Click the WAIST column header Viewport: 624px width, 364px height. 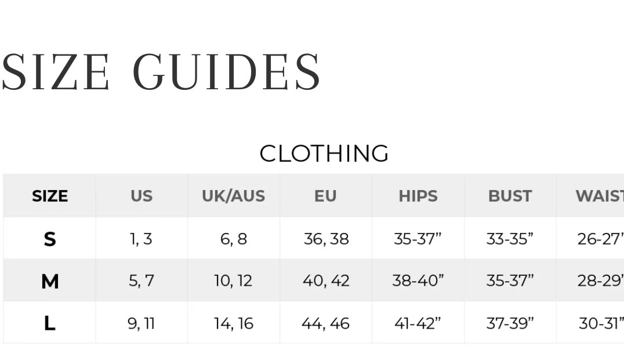point(599,196)
